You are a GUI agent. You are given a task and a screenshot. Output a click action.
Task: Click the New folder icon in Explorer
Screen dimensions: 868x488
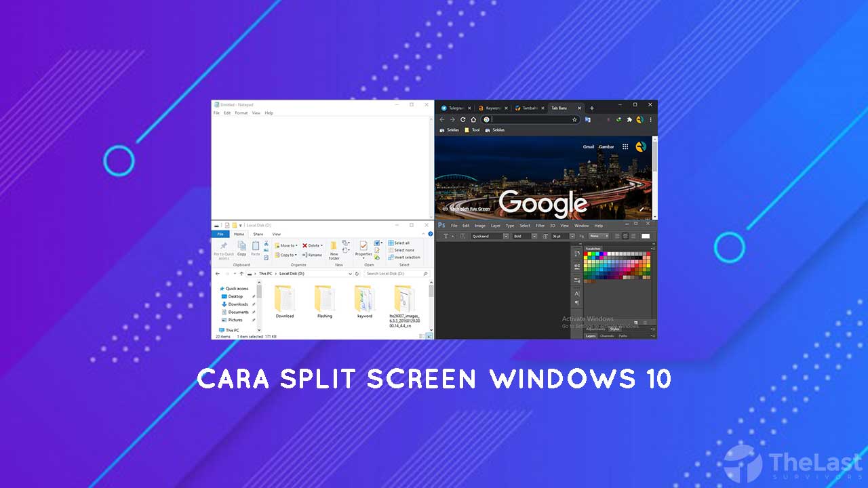[x=334, y=250]
